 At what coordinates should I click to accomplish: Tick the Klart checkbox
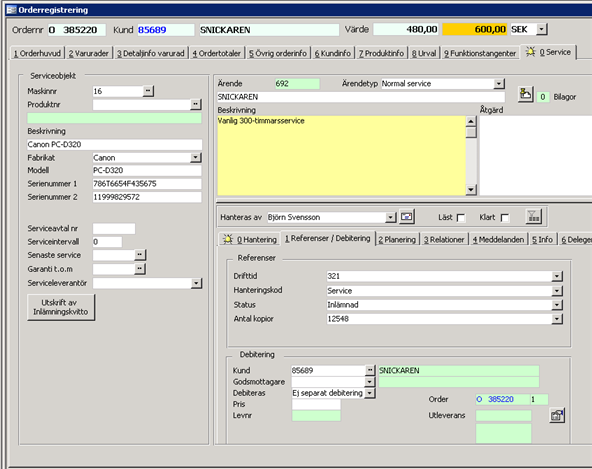click(x=504, y=218)
